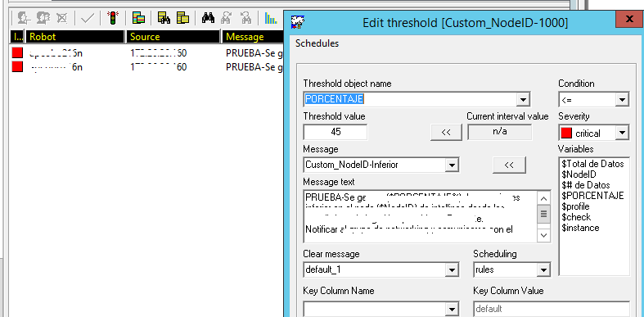Screen dimensions: 644x317
Task: Select variable $# de Datos
Action: pos(585,185)
